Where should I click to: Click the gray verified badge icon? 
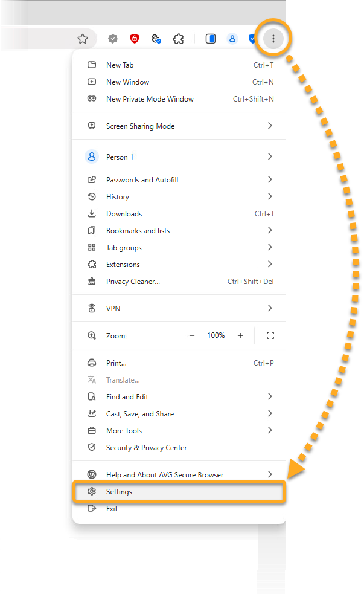[113, 39]
